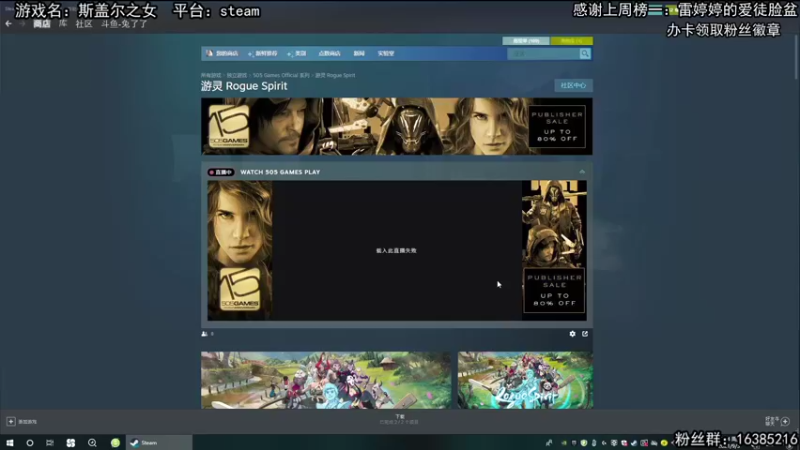Open the 505 Games publisher sale banner
Image resolution: width=800 pixels, height=450 pixels.
point(396,126)
